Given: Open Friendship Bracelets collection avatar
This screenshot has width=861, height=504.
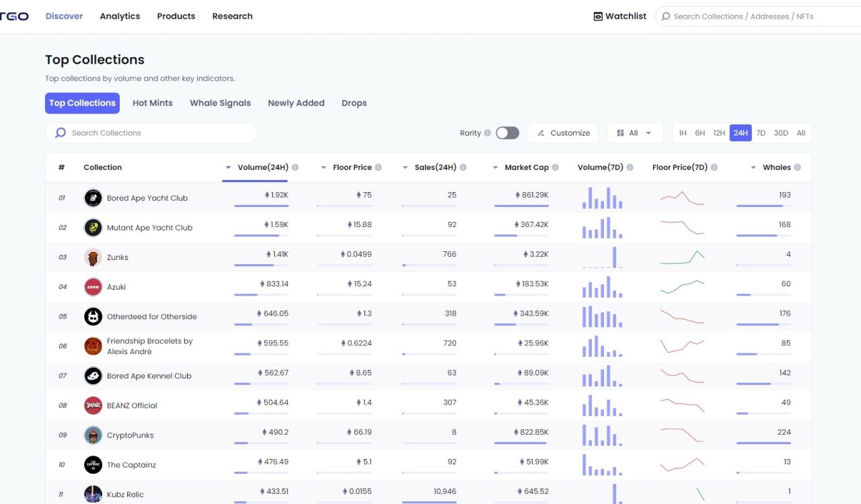Looking at the screenshot, I should 93,346.
